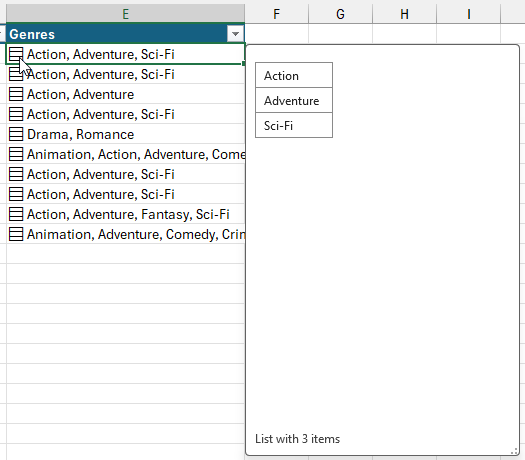Image resolution: width=525 pixels, height=460 pixels.
Task: Select column H header
Action: coord(404,14)
